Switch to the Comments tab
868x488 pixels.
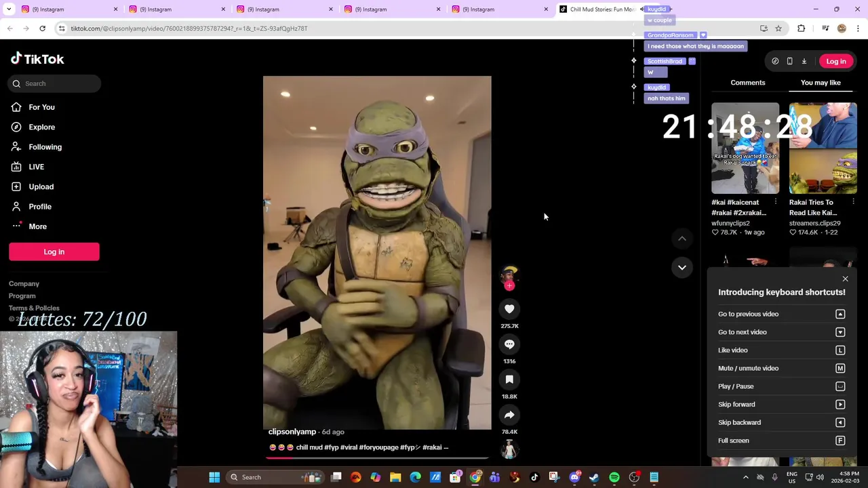point(748,83)
